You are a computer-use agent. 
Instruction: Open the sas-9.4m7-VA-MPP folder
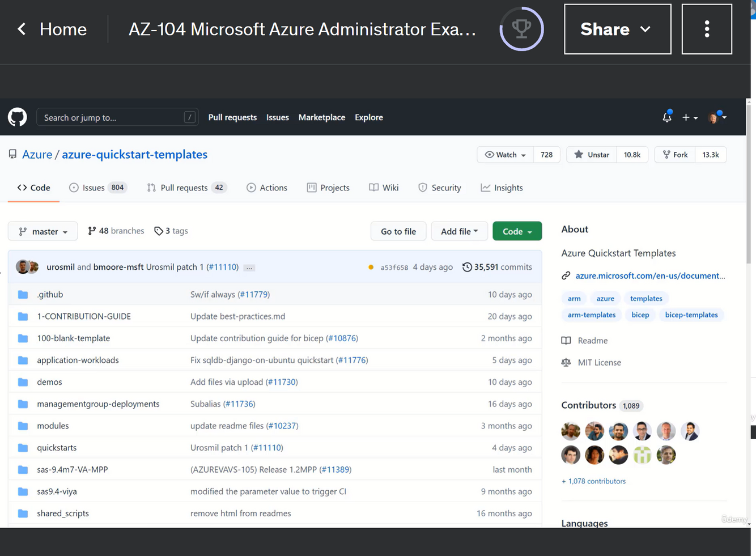point(73,469)
